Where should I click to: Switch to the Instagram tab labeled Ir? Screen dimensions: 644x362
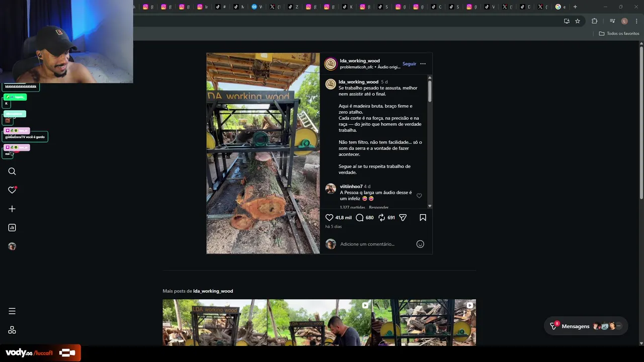pos(202,7)
